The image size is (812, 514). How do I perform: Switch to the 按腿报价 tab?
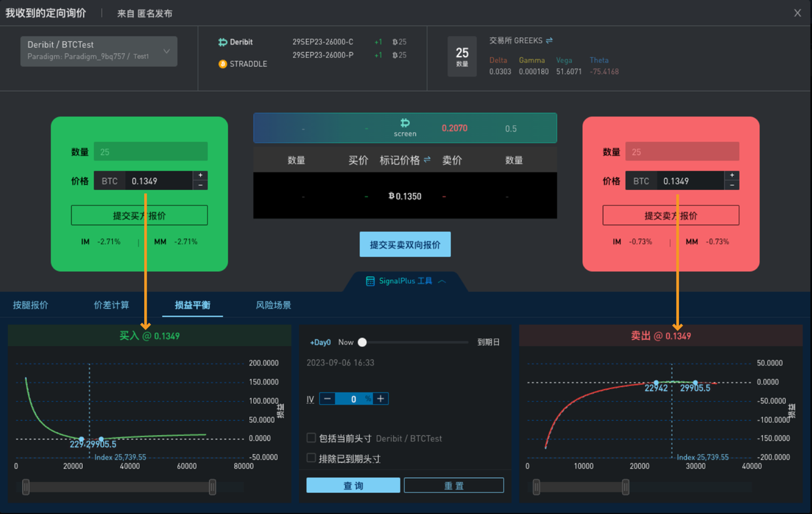(x=30, y=305)
